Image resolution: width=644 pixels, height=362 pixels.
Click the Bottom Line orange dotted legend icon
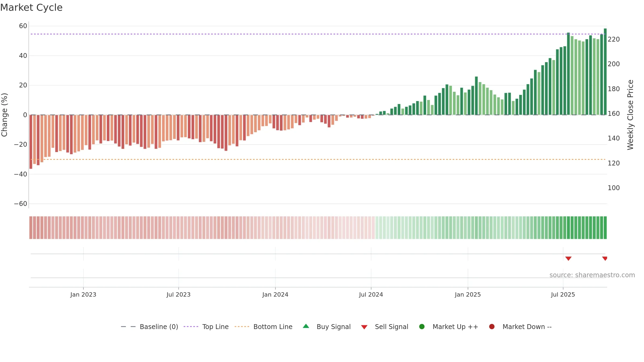click(242, 327)
